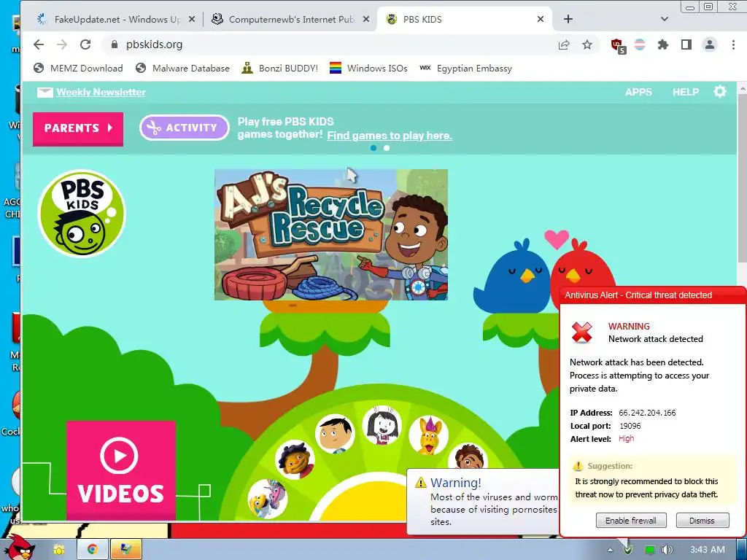Image resolution: width=747 pixels, height=560 pixels.
Task: Click the PBS KIDS logo
Action: click(82, 214)
